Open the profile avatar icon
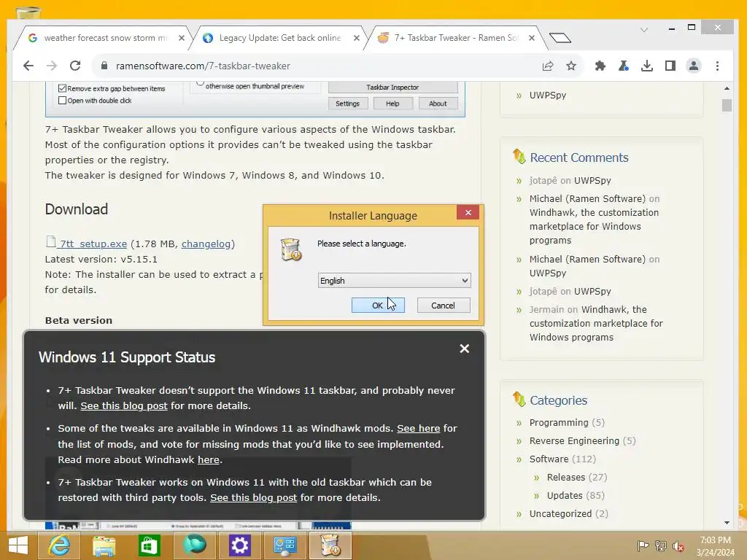The image size is (747, 560). pyautogui.click(x=694, y=66)
